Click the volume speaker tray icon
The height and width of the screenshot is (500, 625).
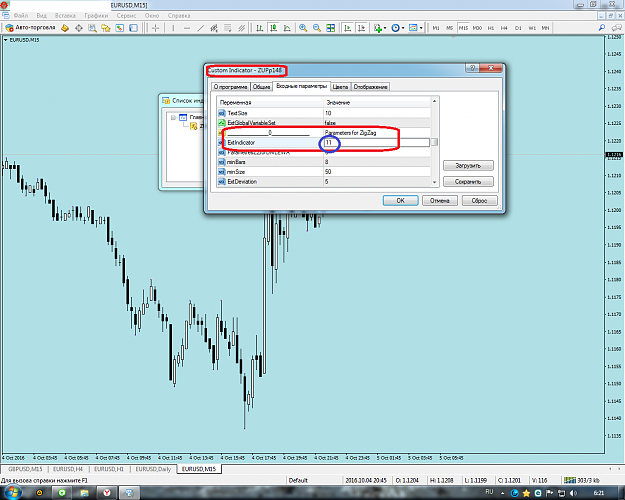point(574,493)
